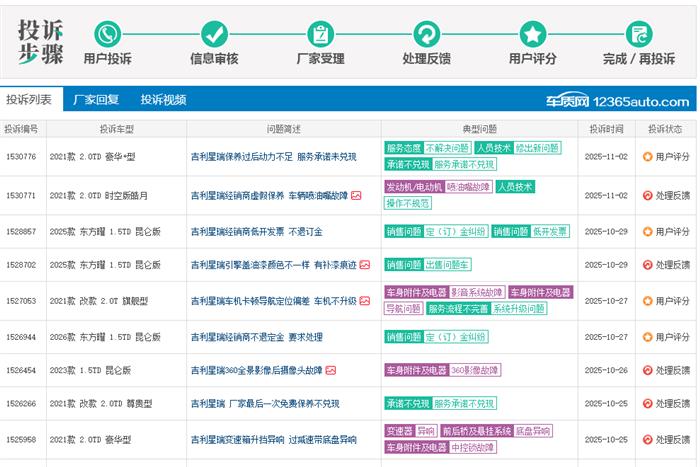Open image icon beside 引擎盖油漆颜色不一样 complaint
This screenshot has width=700, height=467.
pyautogui.click(x=365, y=265)
